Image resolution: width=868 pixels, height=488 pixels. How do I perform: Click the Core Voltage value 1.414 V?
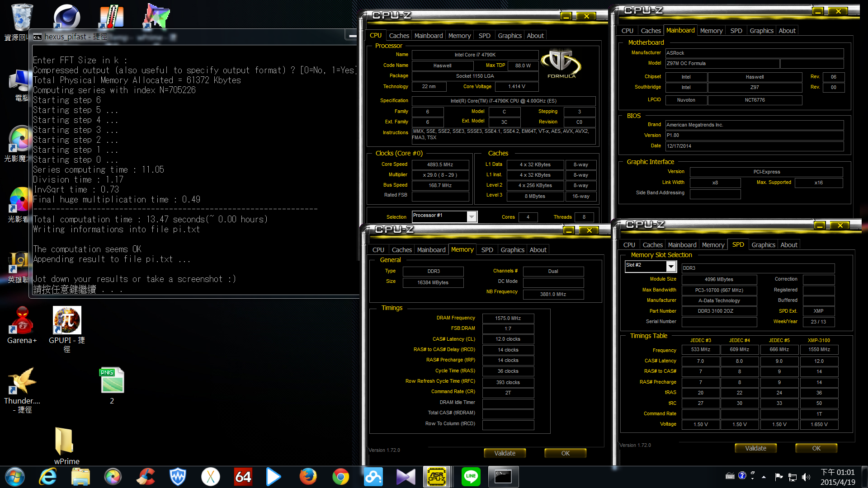click(x=517, y=86)
